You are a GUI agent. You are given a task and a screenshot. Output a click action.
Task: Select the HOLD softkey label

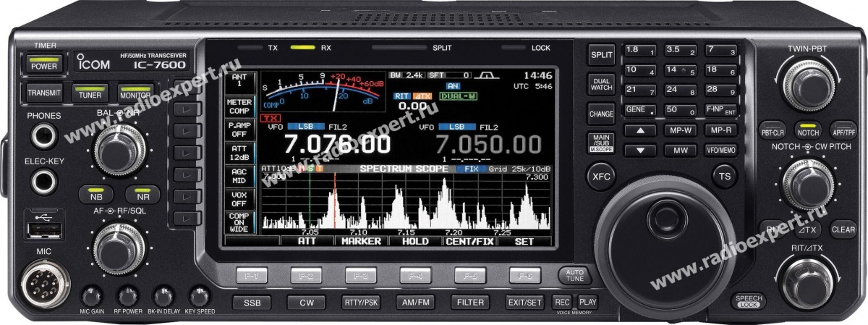coord(416,241)
